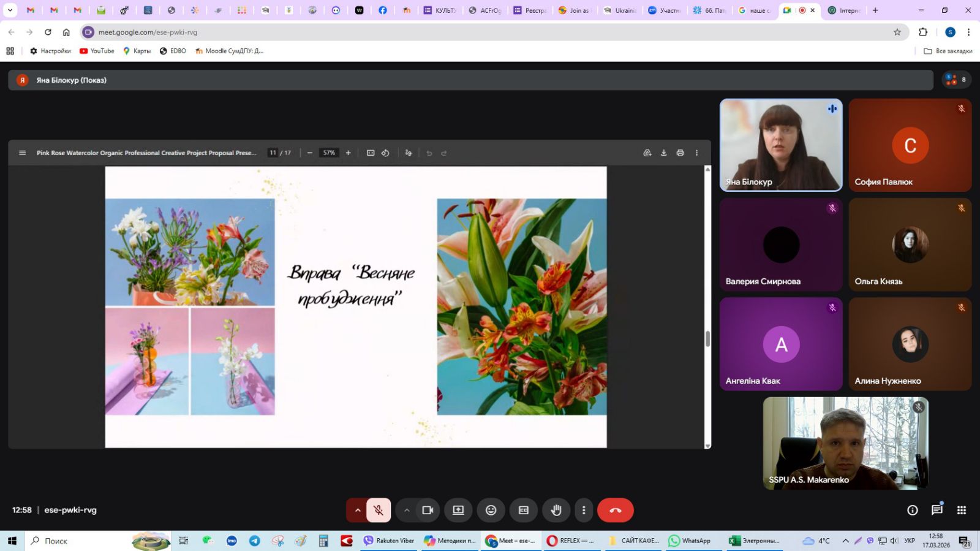Raise hand in the meeting
The image size is (980, 551).
[556, 510]
